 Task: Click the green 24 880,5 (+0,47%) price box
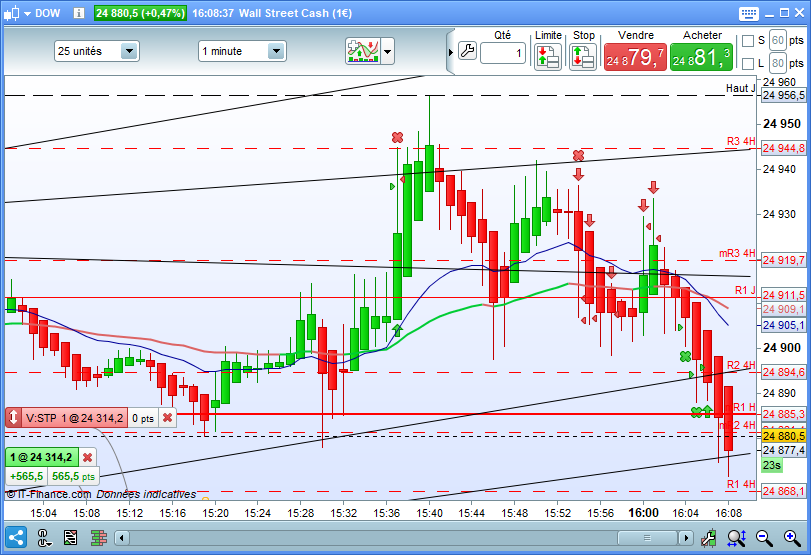click(x=140, y=13)
